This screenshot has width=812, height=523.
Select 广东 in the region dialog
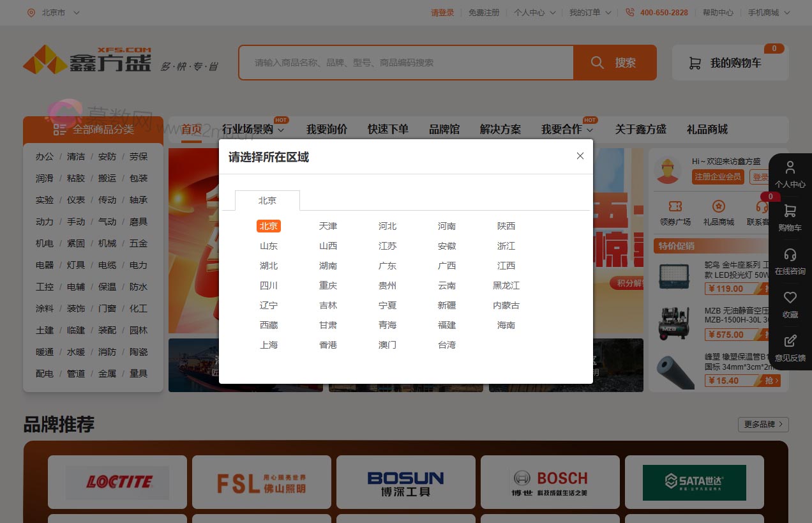coord(387,266)
